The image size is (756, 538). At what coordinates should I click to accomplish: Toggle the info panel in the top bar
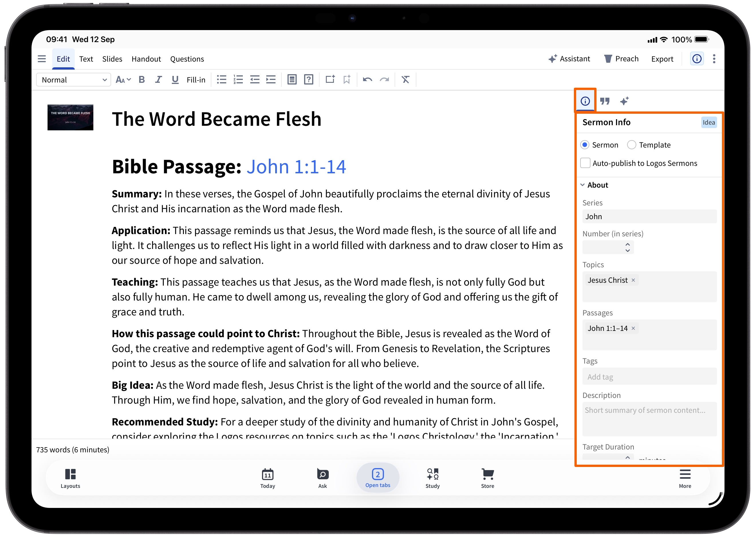[697, 59]
